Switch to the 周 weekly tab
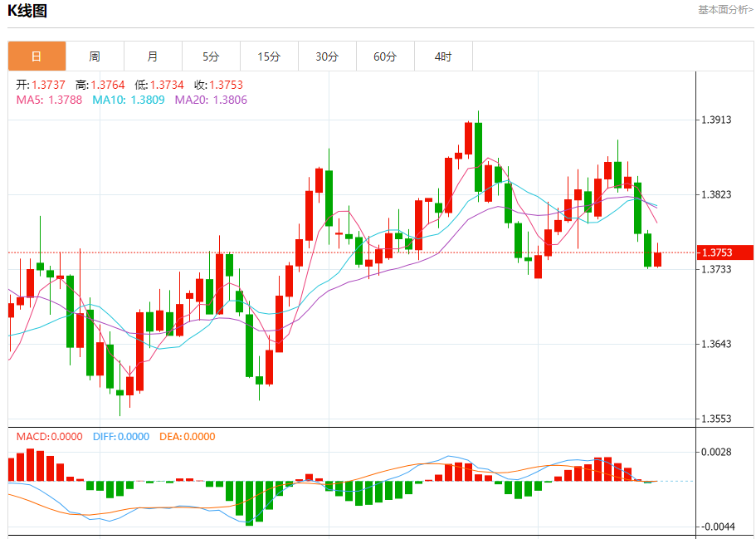This screenshot has height=539, width=756. click(95, 56)
